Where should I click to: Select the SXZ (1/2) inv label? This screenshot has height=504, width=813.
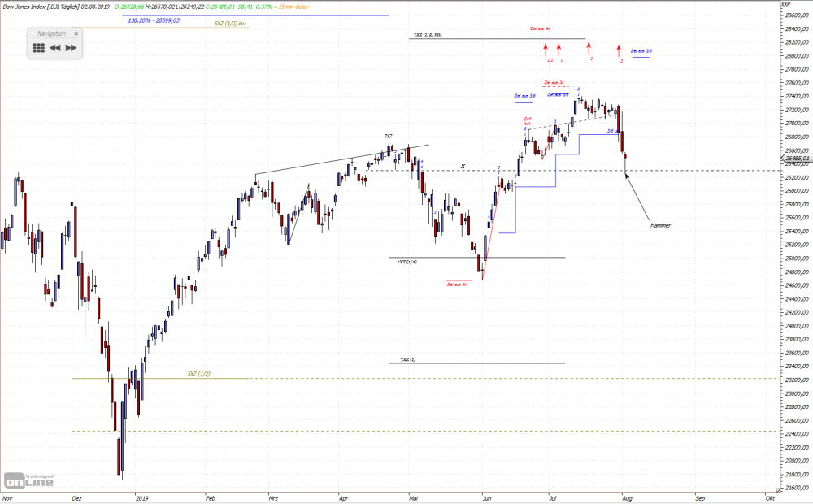pyautogui.click(x=230, y=24)
